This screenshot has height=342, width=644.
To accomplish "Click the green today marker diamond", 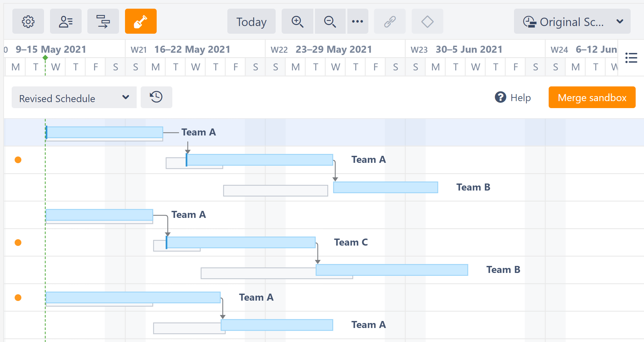I will (x=45, y=58).
